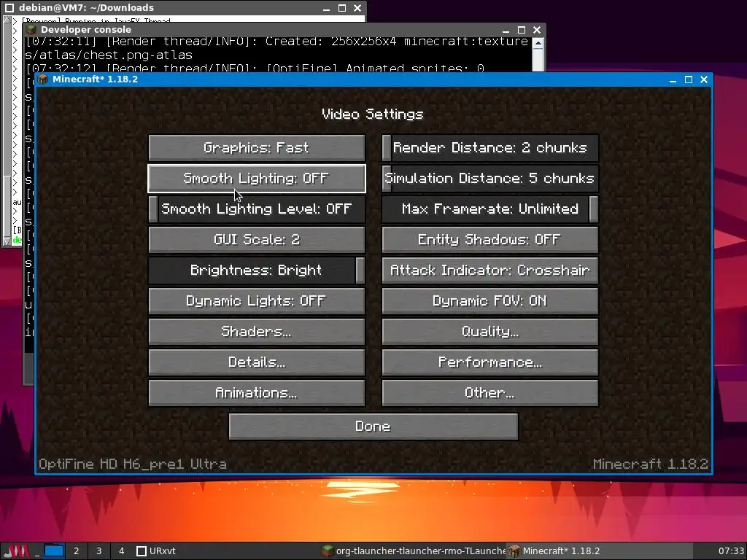The image size is (747, 560).
Task: Cycle Attack Indicator: Crosshair option
Action: pos(490,271)
